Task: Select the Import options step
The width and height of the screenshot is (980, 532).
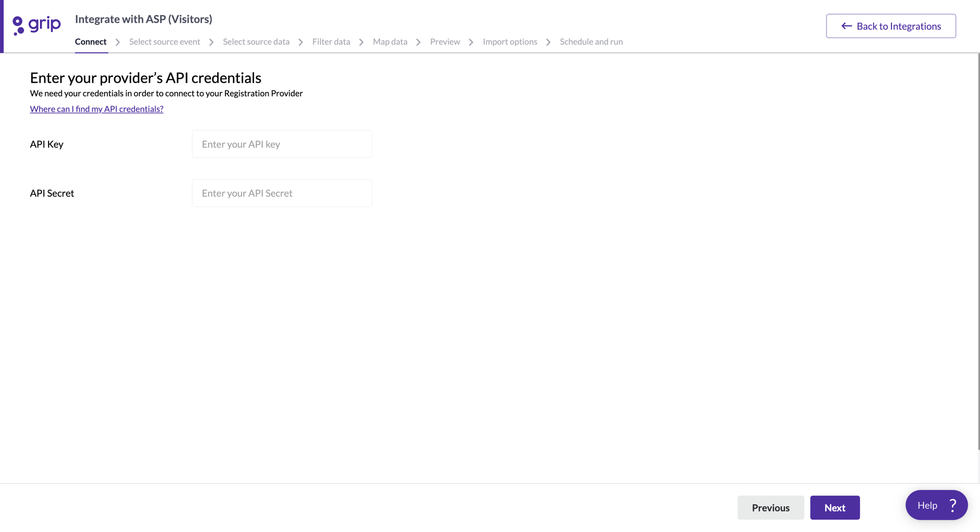Action: tap(509, 42)
